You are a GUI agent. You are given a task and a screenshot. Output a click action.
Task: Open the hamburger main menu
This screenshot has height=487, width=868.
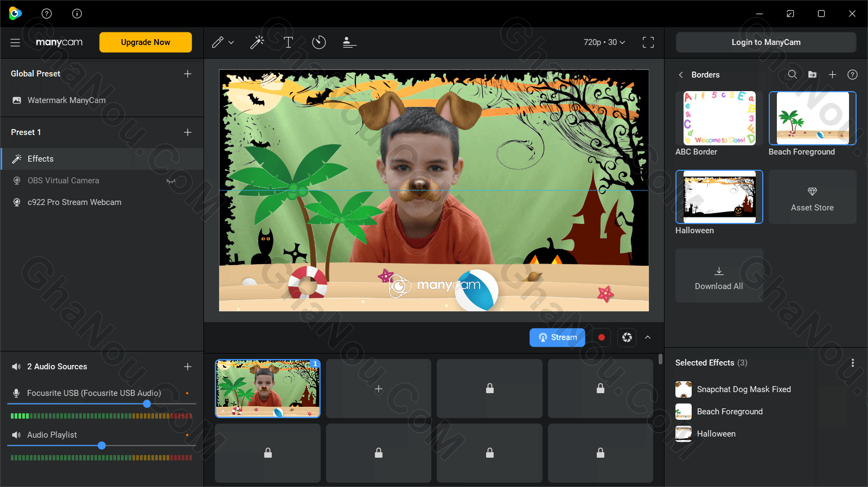click(x=15, y=42)
